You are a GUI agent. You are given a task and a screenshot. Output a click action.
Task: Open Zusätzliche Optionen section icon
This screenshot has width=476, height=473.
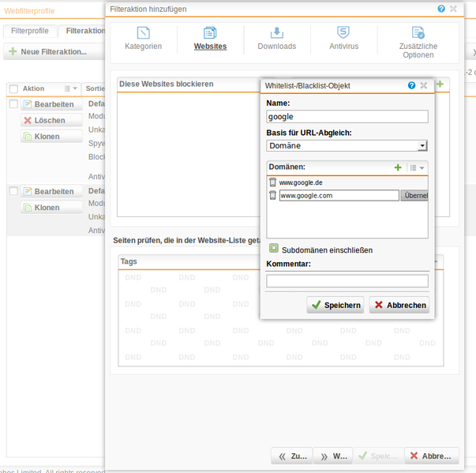pyautogui.click(x=418, y=33)
